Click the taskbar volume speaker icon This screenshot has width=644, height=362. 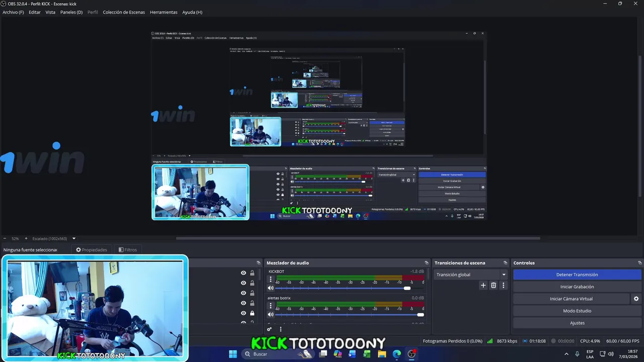(x=611, y=354)
